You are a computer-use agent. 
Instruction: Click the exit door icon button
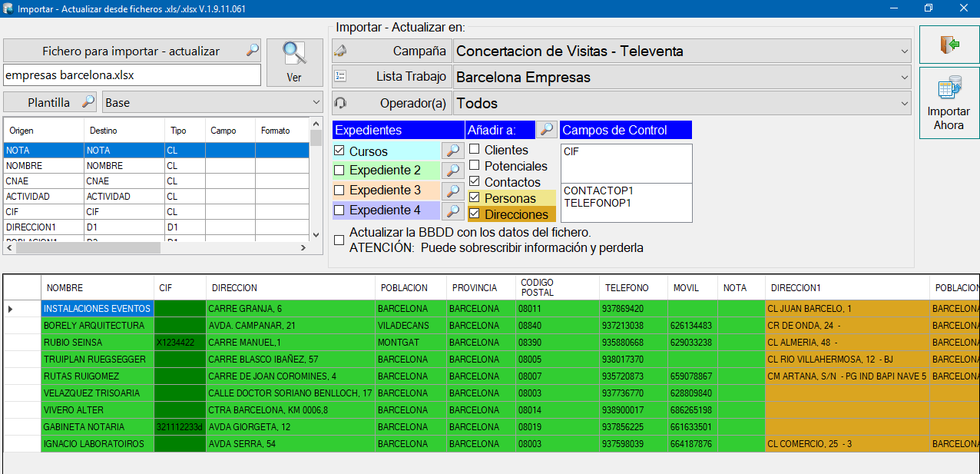pos(949,45)
